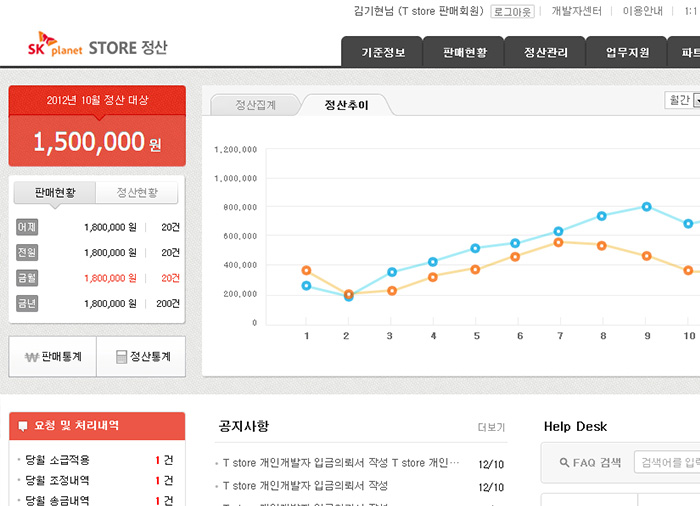Click orange data point at month 3
Screen dimensions: 700x506
(x=392, y=291)
